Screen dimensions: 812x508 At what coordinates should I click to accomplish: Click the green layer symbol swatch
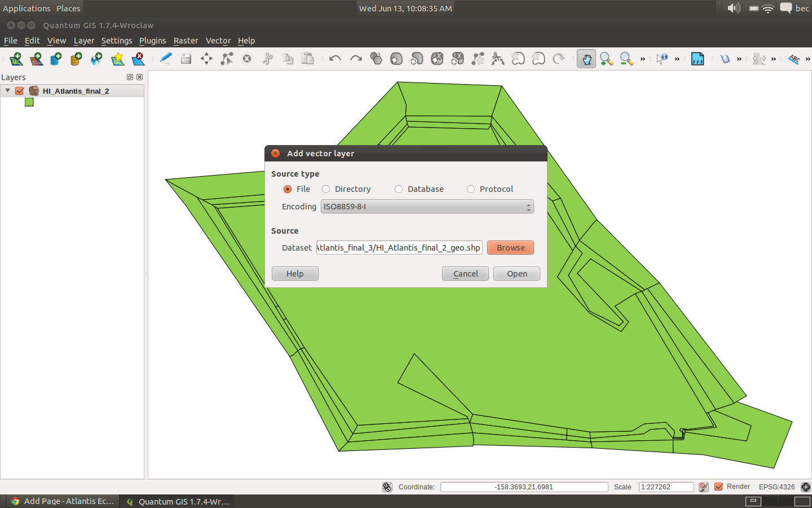(29, 102)
